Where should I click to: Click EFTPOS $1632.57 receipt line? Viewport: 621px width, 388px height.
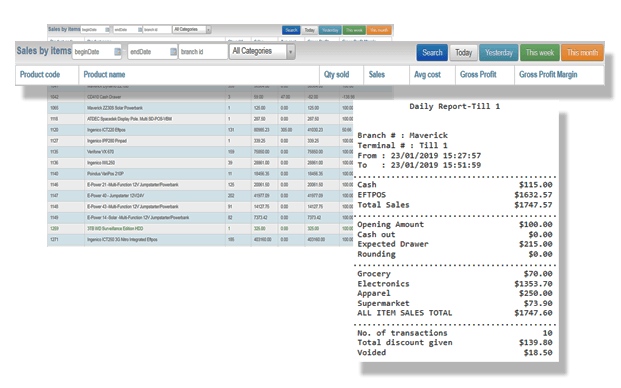pyautogui.click(x=455, y=195)
